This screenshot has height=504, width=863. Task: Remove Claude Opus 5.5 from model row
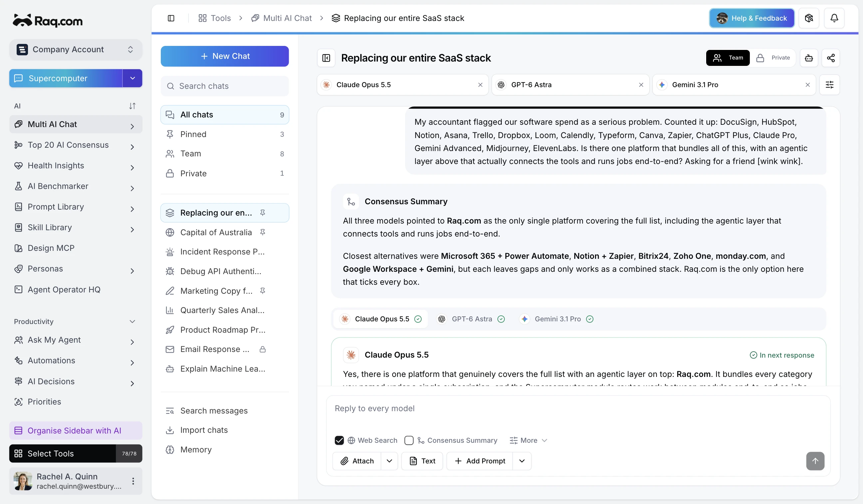[x=480, y=85]
